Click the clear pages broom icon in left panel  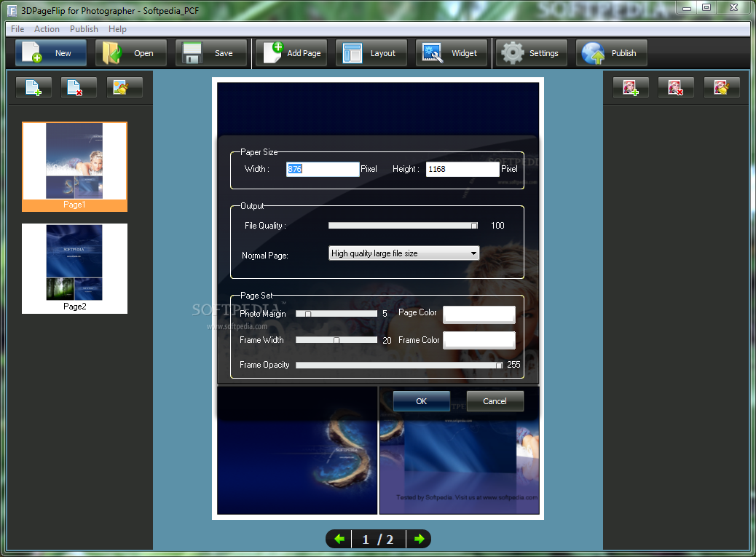[x=125, y=87]
